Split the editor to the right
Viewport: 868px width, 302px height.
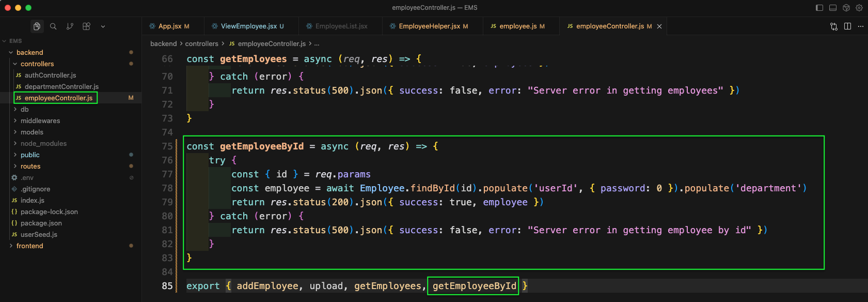[847, 26]
